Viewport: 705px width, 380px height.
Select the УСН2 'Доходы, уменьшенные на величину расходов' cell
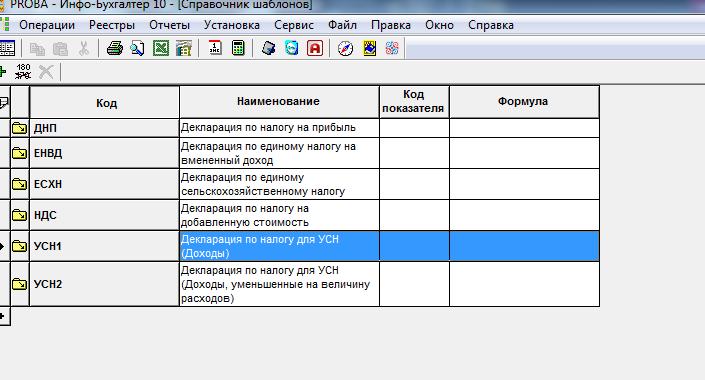(x=279, y=284)
